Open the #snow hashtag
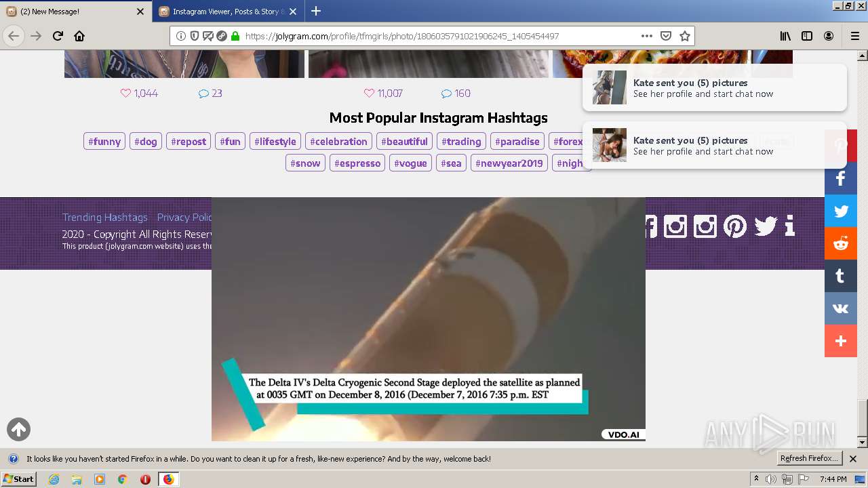Screen dimensions: 868x488 point(305,163)
